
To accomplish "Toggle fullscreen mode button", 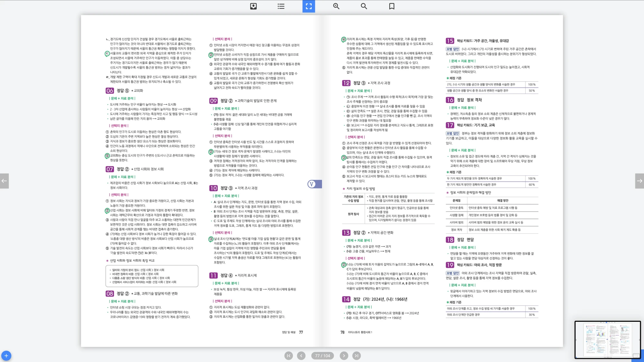I will point(308,6).
